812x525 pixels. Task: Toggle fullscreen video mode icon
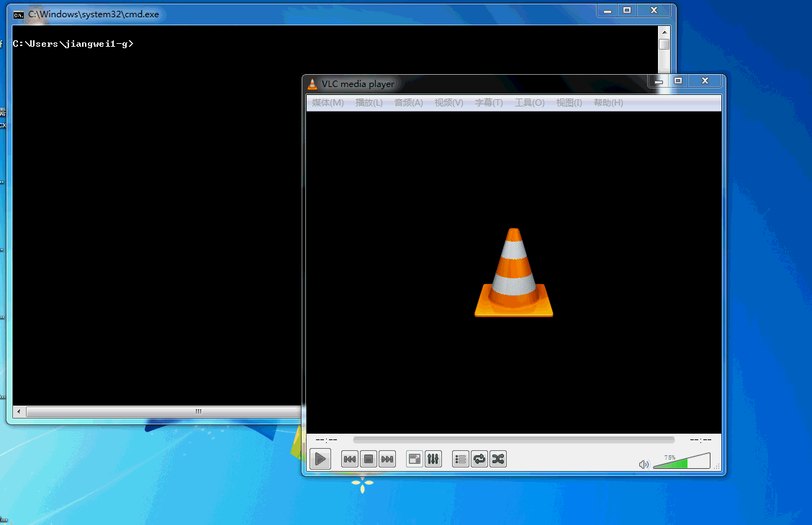(x=414, y=459)
